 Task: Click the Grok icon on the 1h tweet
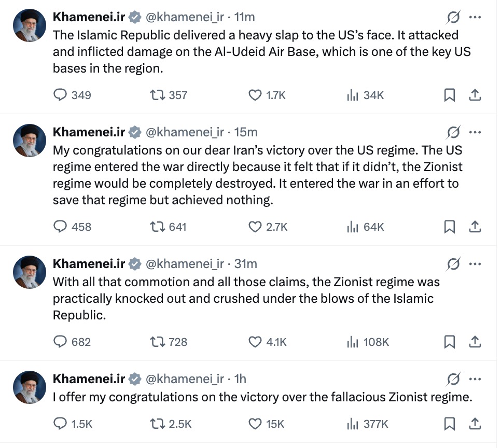(x=453, y=380)
